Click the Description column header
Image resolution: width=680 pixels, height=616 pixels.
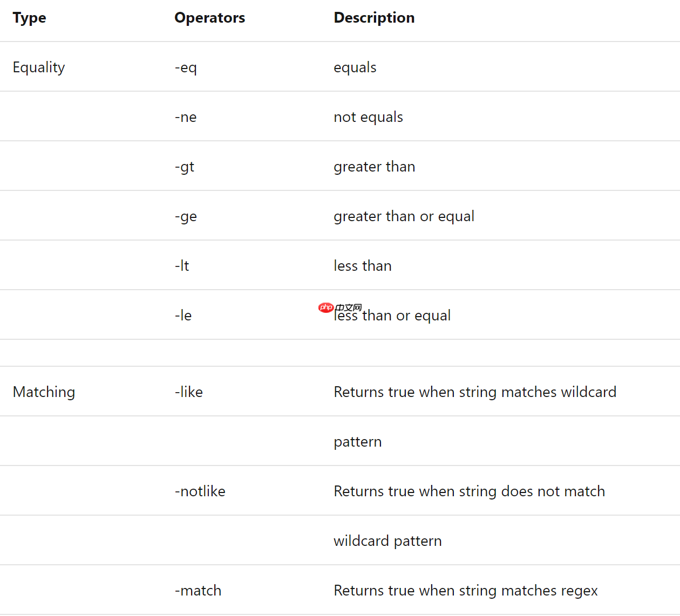tap(374, 18)
